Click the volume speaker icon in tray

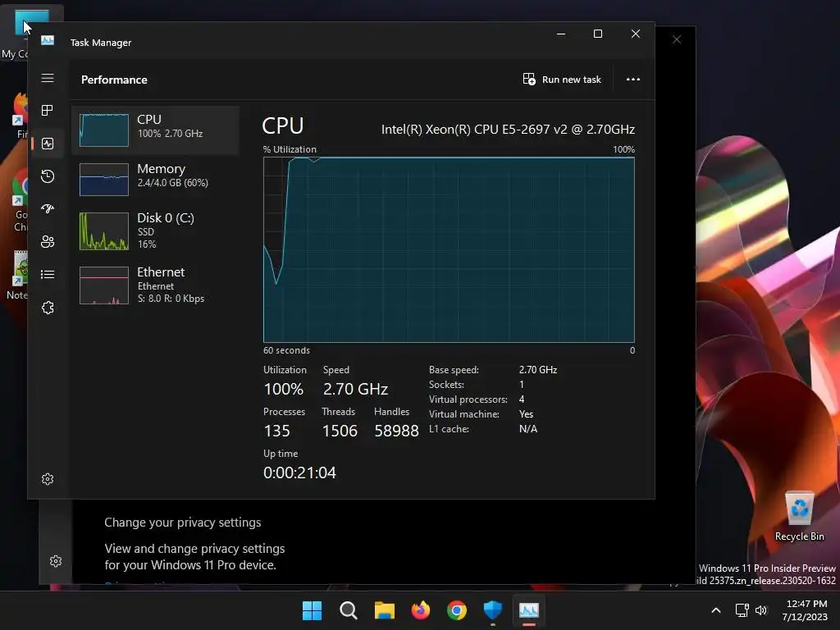(760, 610)
